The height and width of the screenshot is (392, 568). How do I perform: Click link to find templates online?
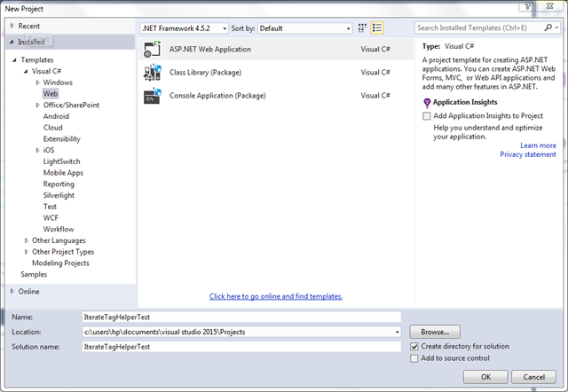276,296
